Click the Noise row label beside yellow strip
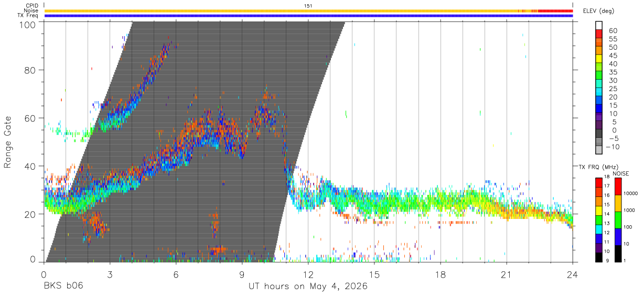 pyautogui.click(x=31, y=10)
